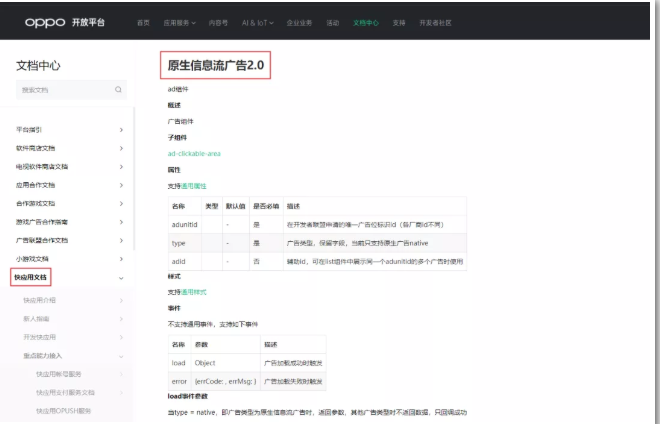The image size is (660, 424).
Task: Expand the 应用合作文档 chevron
Action: click(x=121, y=185)
